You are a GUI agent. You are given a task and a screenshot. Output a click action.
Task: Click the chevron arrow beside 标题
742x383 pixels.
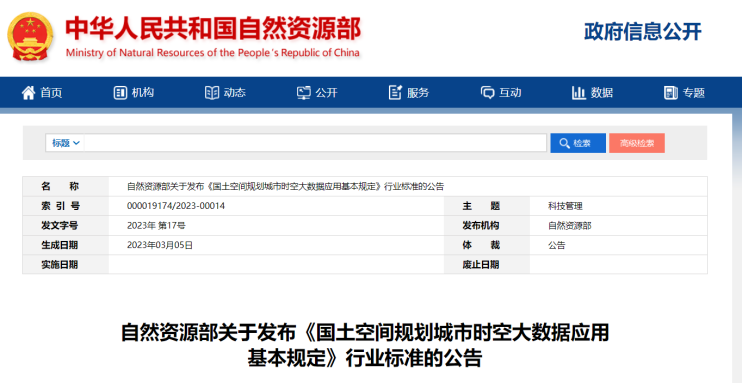coord(77,143)
